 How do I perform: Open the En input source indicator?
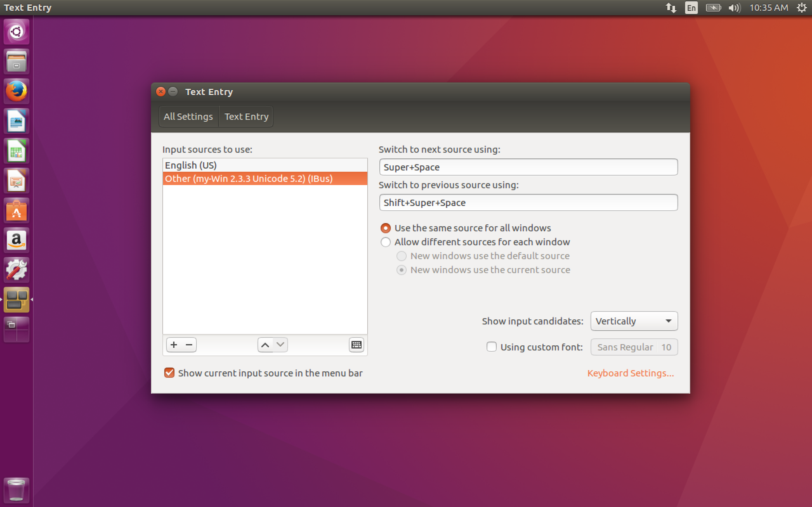691,8
